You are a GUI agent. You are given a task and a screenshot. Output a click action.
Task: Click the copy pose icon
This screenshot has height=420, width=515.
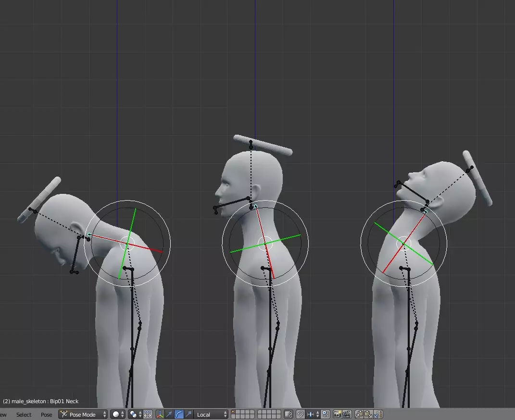tap(359, 414)
